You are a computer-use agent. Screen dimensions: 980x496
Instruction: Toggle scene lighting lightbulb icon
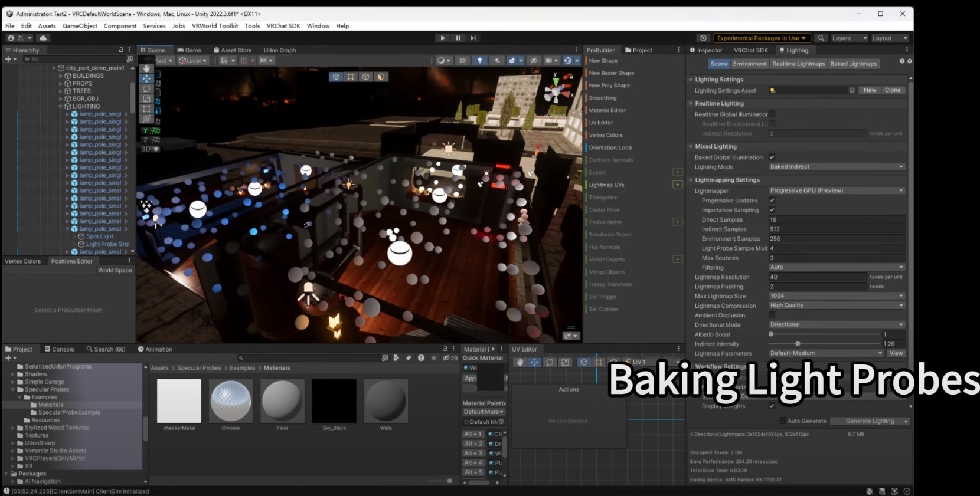(479, 61)
